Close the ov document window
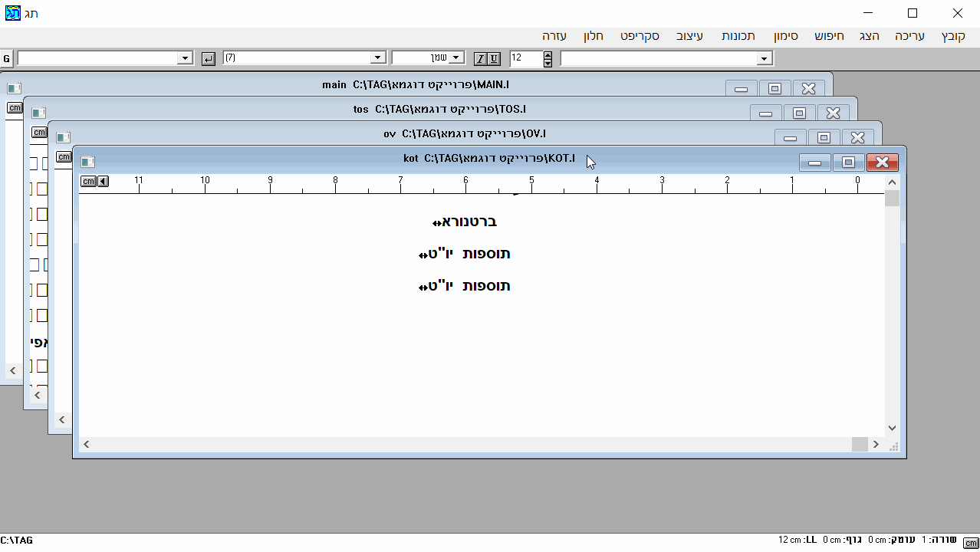The image size is (980, 552). point(857,138)
